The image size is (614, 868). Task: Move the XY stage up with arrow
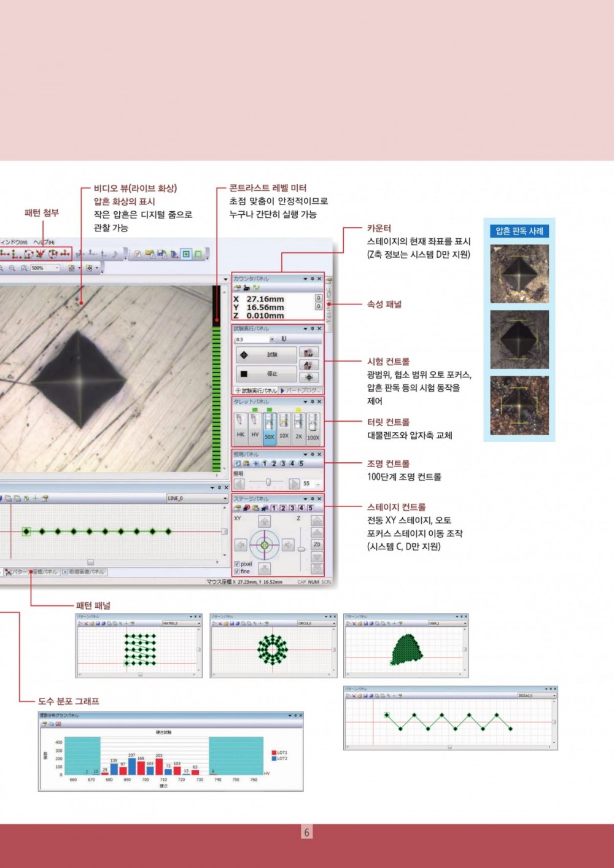(x=264, y=522)
